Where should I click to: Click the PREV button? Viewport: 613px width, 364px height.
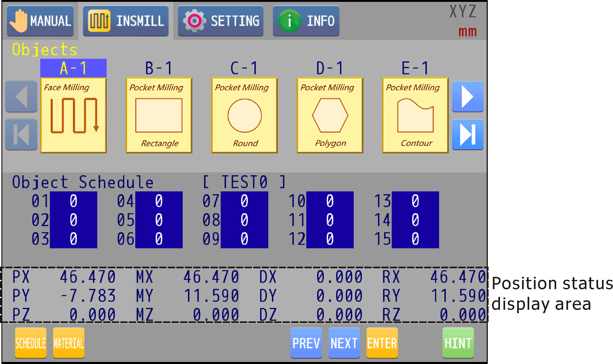point(306,343)
